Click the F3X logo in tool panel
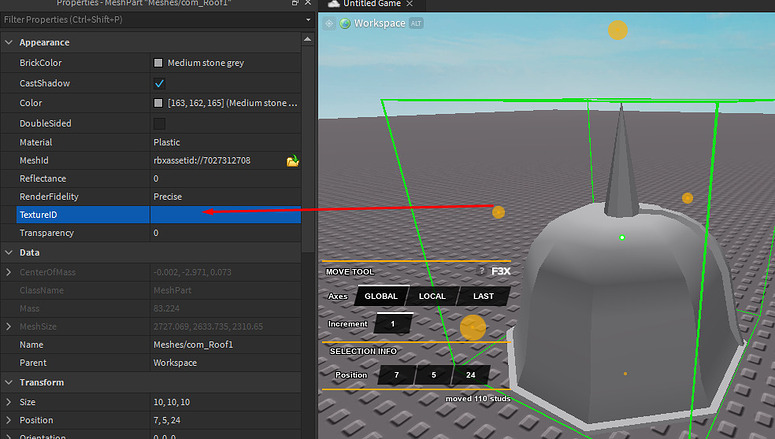Screen dimensions: 775x439 tap(501, 271)
